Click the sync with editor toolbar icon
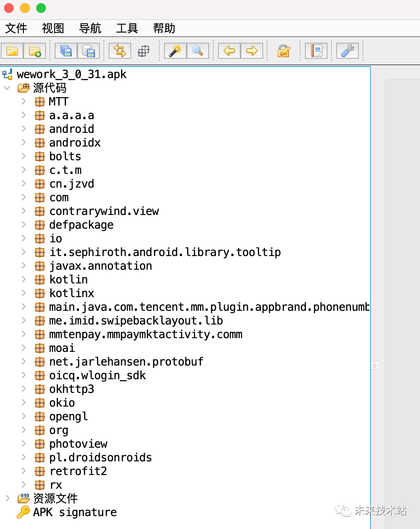The width and height of the screenshot is (420, 529). [x=120, y=51]
